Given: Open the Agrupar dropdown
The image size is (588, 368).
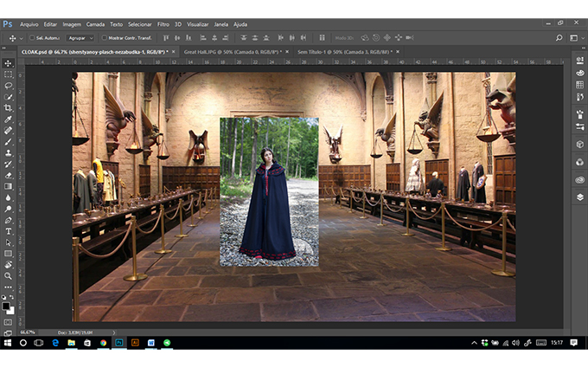Looking at the screenshot, I should pos(80,38).
